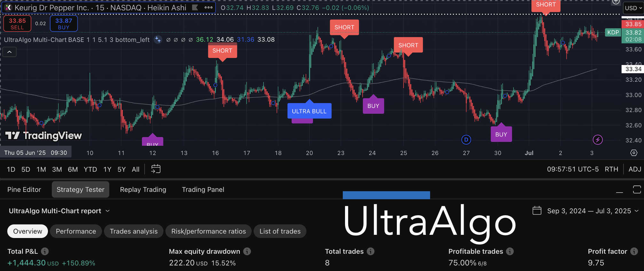Click the info icon next to Total trades
The image size is (644, 271).
(x=371, y=251)
